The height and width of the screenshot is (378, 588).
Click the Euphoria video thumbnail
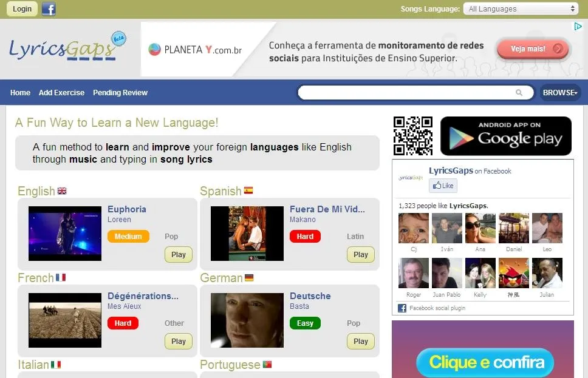click(x=65, y=234)
